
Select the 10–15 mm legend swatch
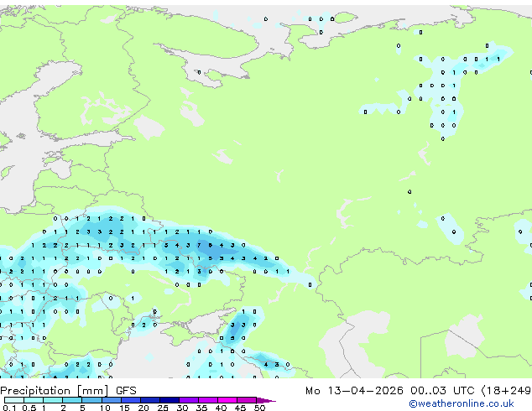(x=112, y=400)
